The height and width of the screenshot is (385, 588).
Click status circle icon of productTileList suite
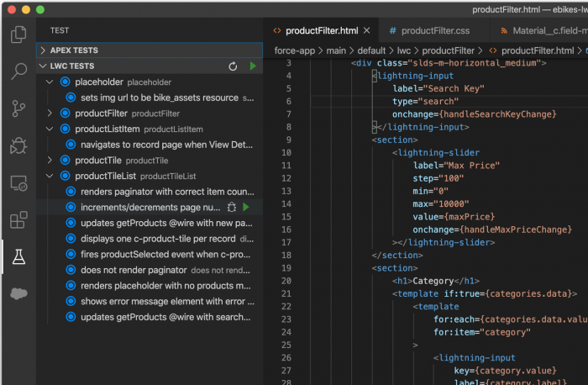pos(66,176)
